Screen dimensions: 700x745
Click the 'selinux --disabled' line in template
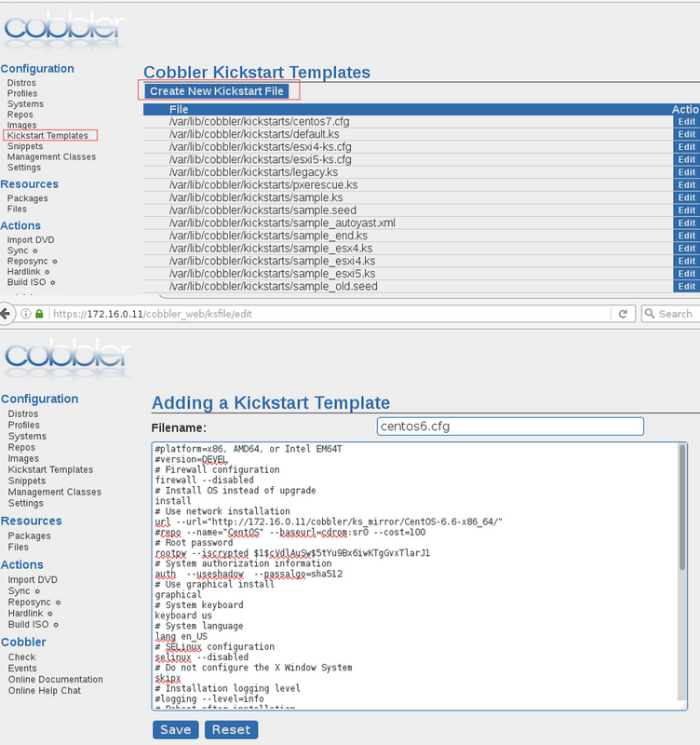201,657
